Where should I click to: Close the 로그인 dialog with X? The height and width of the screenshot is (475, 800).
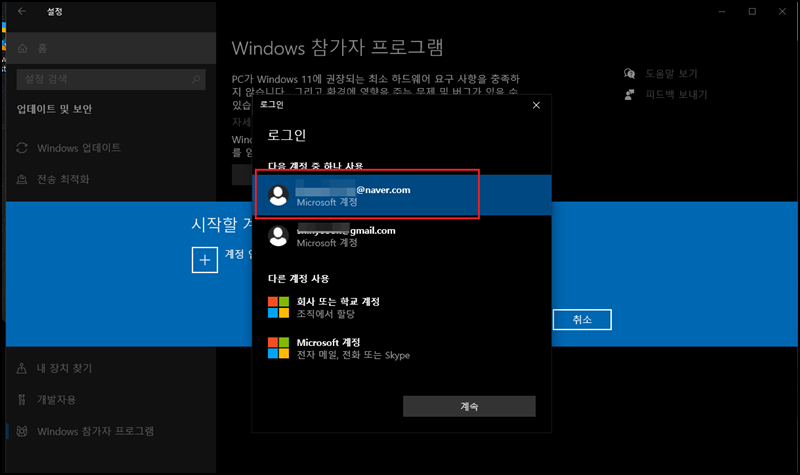pyautogui.click(x=536, y=105)
